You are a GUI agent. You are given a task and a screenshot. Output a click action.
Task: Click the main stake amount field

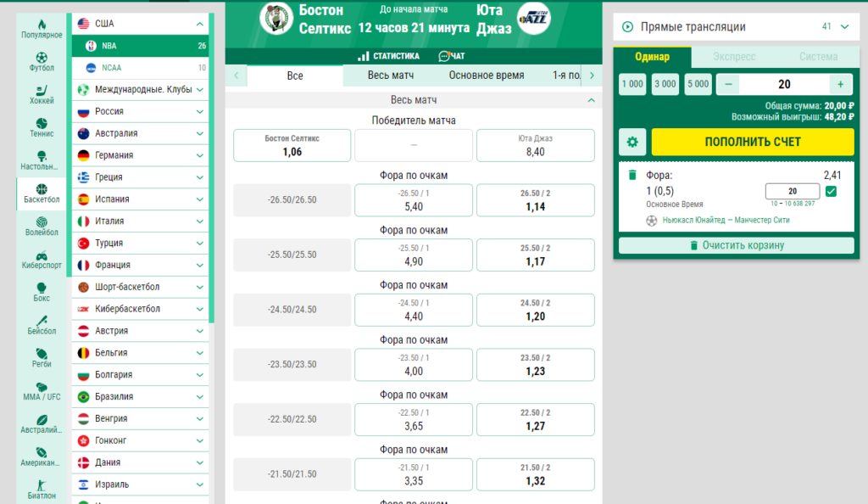(x=784, y=84)
